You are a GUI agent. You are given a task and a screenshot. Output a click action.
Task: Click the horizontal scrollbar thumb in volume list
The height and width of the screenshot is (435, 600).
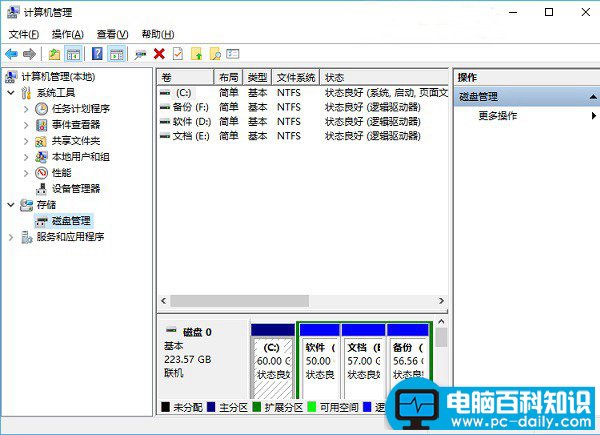(x=240, y=301)
